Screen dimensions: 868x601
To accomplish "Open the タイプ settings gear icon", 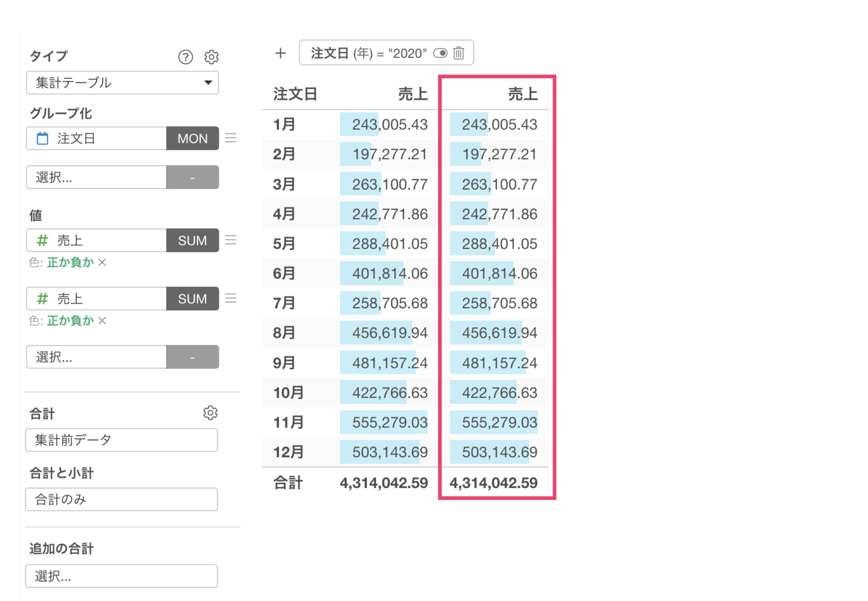I will 211,57.
